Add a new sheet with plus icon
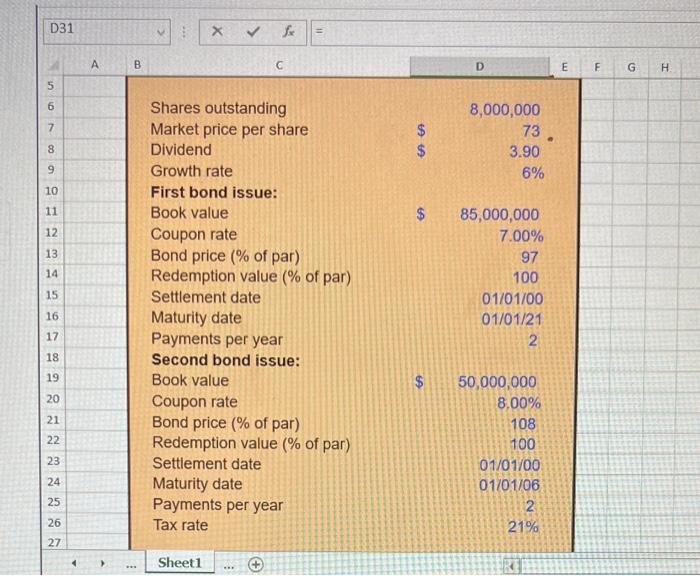The height and width of the screenshot is (576, 700). point(256,565)
